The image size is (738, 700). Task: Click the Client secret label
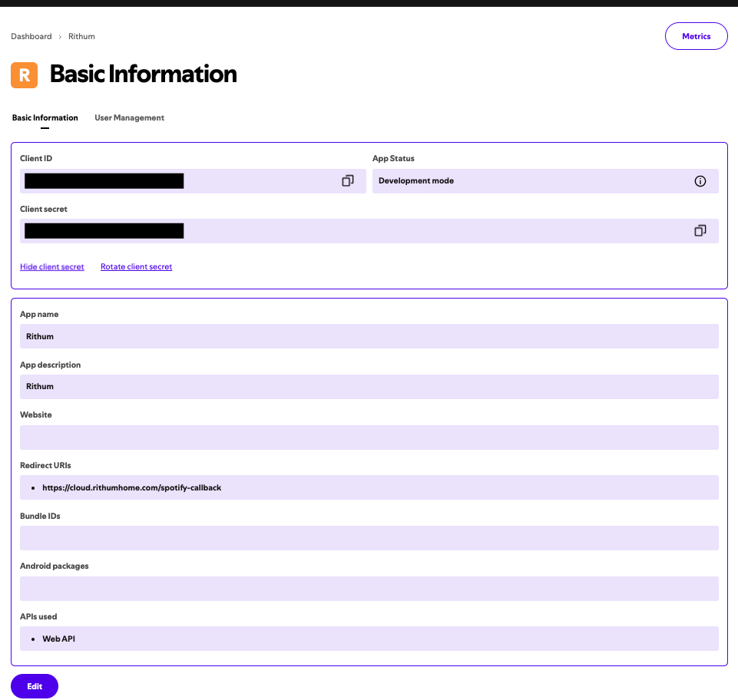[x=43, y=209]
